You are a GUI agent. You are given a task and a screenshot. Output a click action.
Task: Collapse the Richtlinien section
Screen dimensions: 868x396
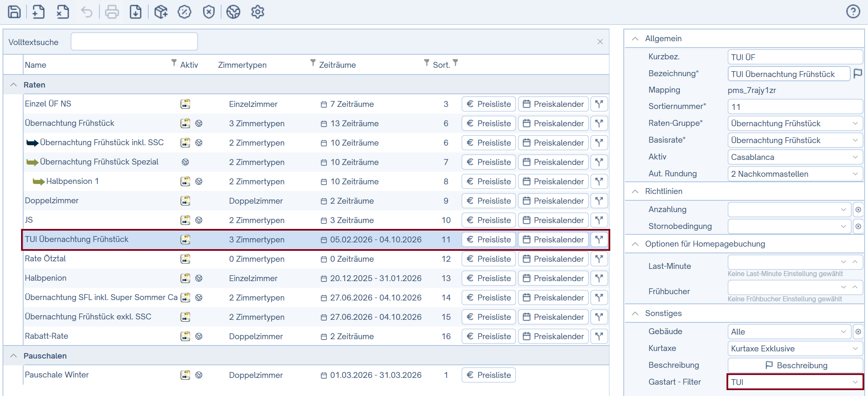coord(635,191)
